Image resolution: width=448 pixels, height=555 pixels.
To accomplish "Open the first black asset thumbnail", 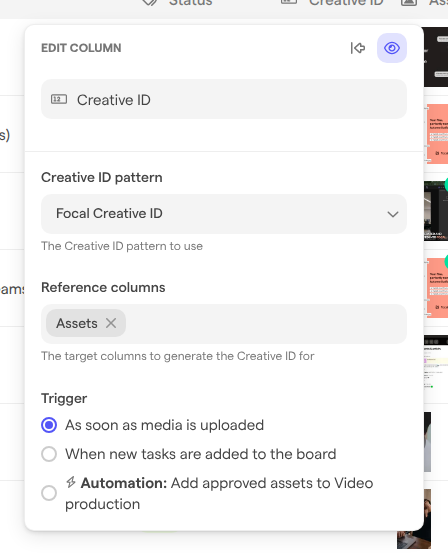I will (436, 57).
